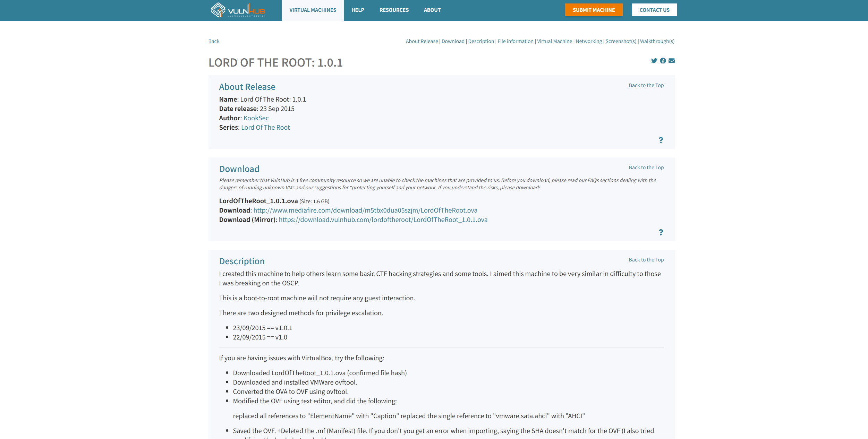Click the VulnHub logo
This screenshot has width=868, height=439.
point(238,10)
